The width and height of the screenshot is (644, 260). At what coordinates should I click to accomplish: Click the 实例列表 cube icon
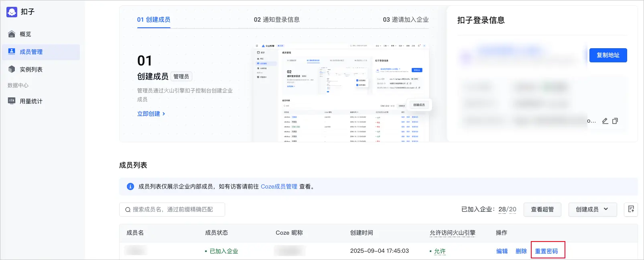(12, 69)
